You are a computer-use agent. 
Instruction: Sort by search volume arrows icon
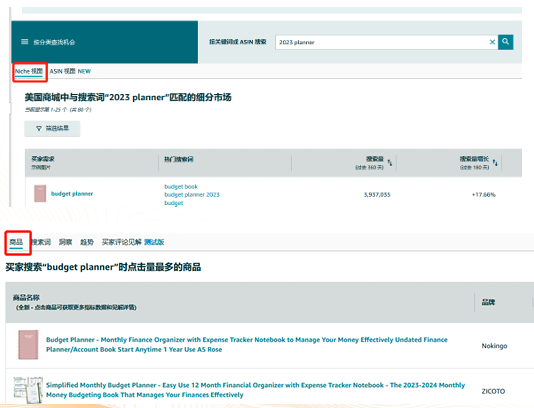point(390,163)
